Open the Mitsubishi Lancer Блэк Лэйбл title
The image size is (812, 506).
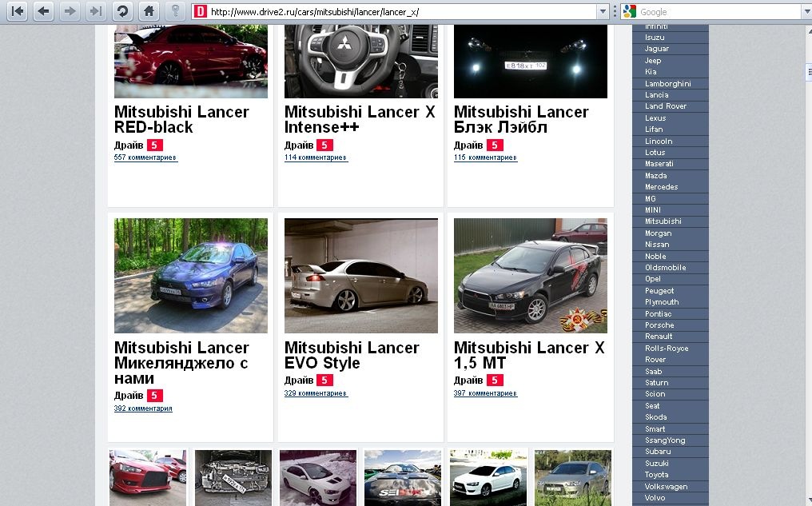[521, 119]
